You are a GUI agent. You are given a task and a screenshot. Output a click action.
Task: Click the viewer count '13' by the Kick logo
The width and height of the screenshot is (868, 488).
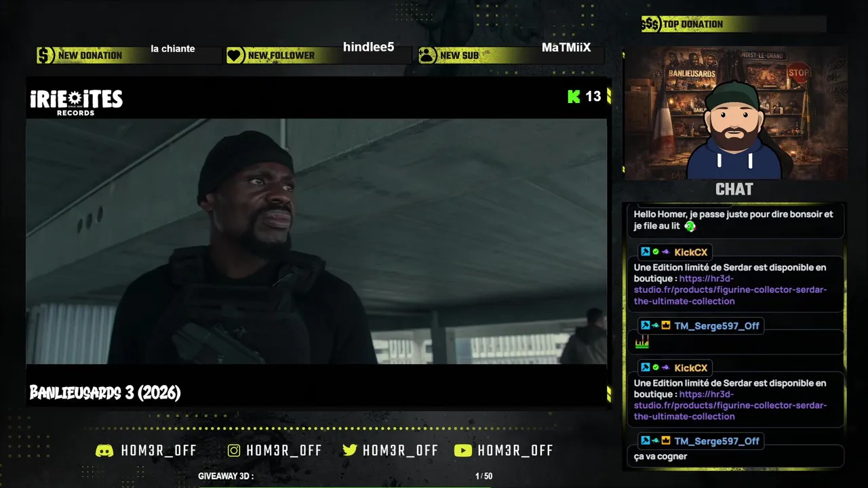593,96
